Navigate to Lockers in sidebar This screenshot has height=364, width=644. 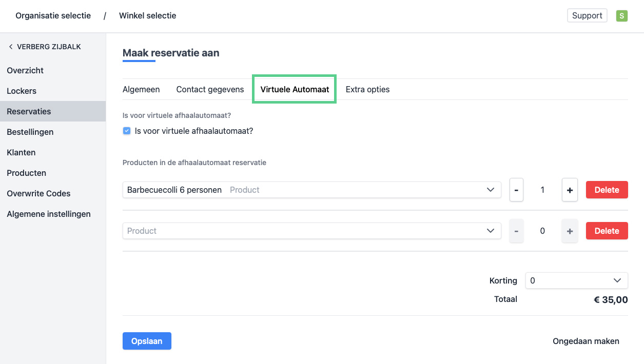tap(22, 91)
